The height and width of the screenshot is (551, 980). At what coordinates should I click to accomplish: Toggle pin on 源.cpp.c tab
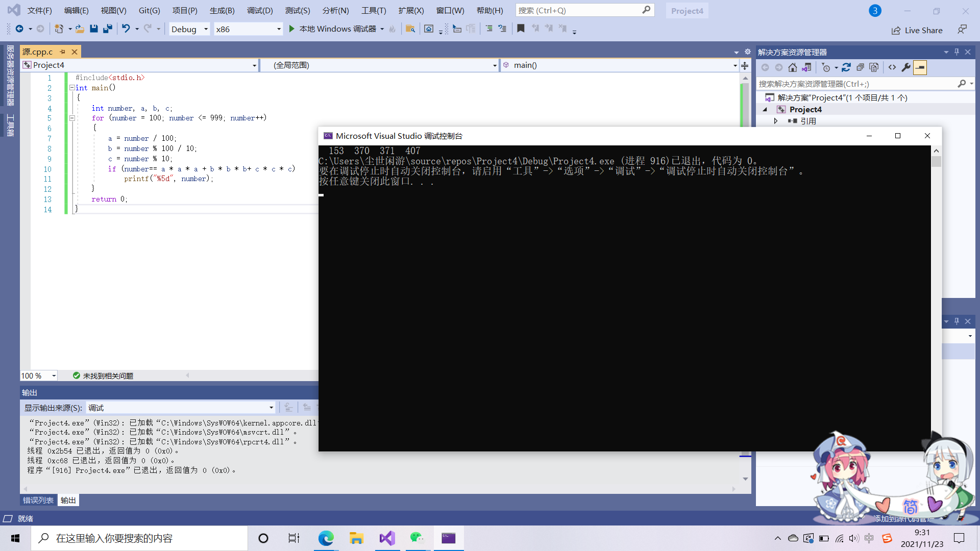63,52
